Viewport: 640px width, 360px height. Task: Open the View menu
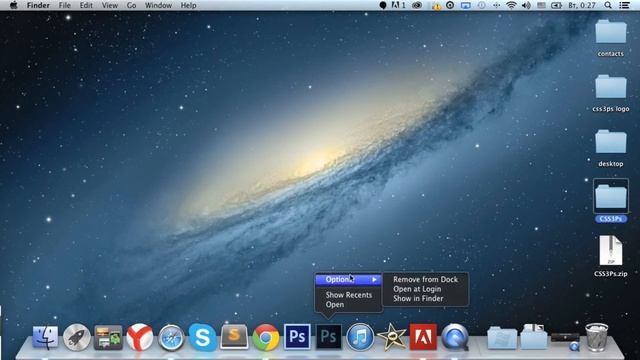point(109,5)
